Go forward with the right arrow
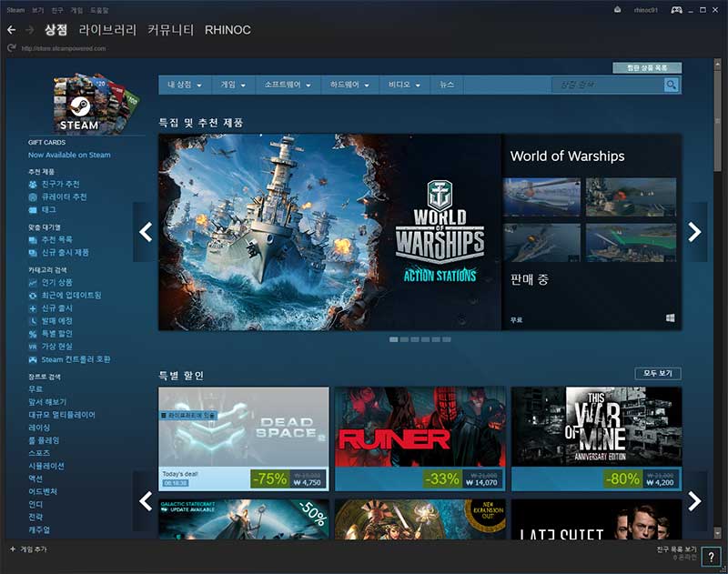 [x=30, y=30]
